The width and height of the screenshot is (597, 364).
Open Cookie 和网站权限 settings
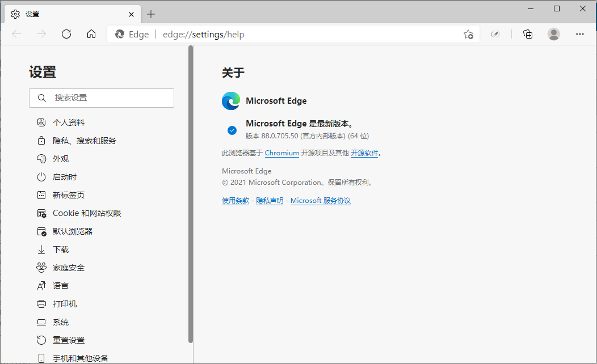87,213
